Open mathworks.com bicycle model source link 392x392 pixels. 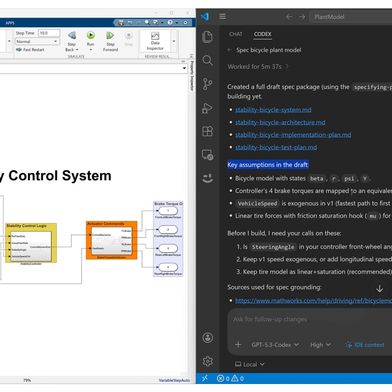point(313,301)
